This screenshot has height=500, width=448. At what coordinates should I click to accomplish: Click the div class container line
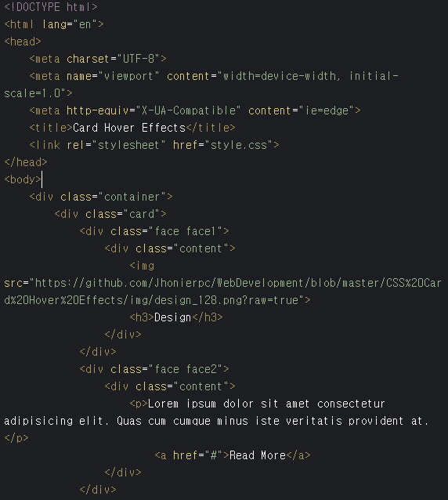click(101, 197)
